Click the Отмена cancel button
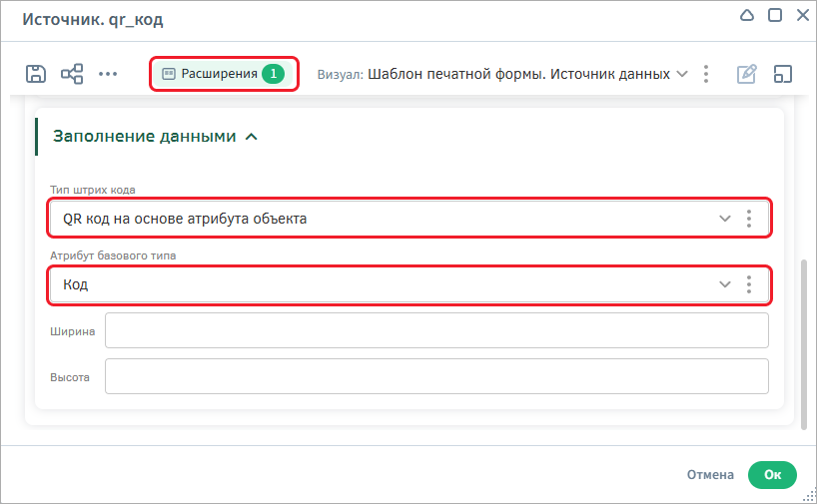Image resolution: width=817 pixels, height=504 pixels. (x=710, y=475)
